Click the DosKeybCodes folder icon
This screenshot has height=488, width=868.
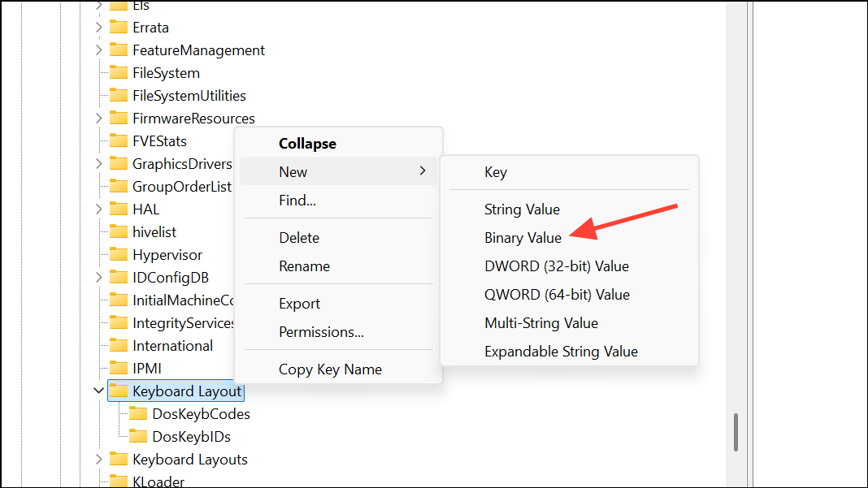tap(138, 413)
